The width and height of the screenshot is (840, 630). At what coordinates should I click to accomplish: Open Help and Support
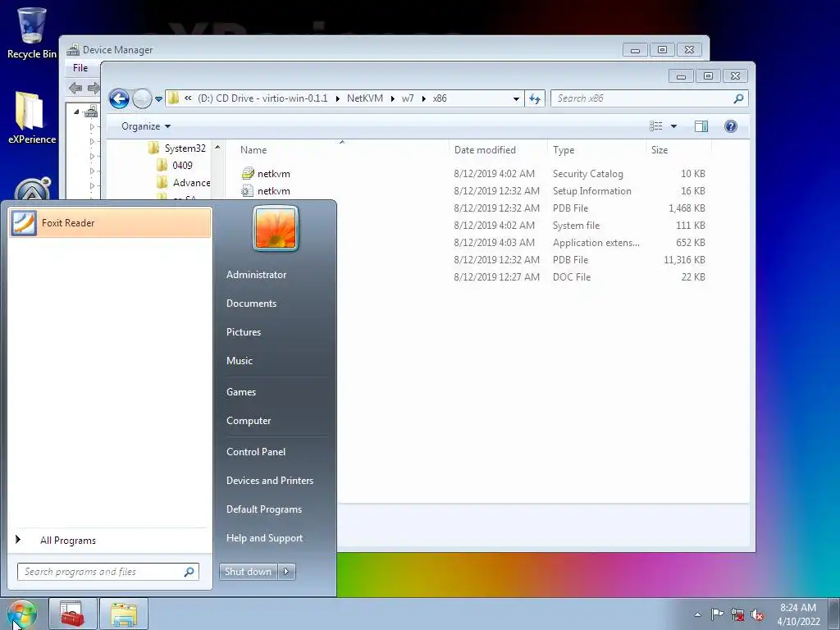[x=264, y=538]
